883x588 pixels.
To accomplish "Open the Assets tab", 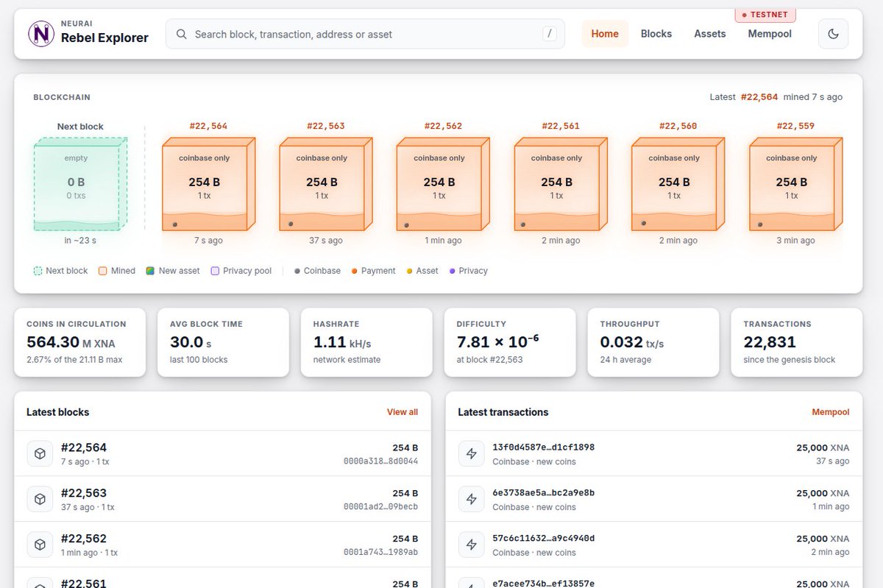I will (x=710, y=34).
